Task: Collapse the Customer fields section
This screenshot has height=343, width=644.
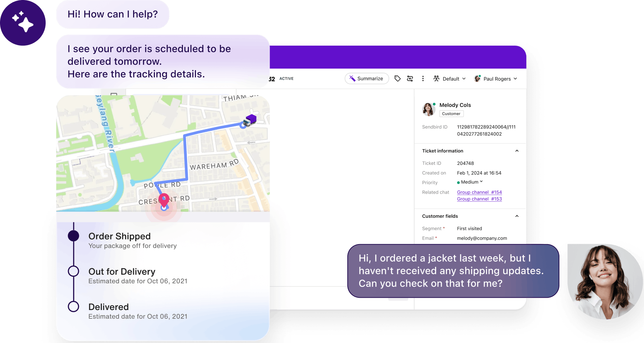Action: (x=517, y=216)
